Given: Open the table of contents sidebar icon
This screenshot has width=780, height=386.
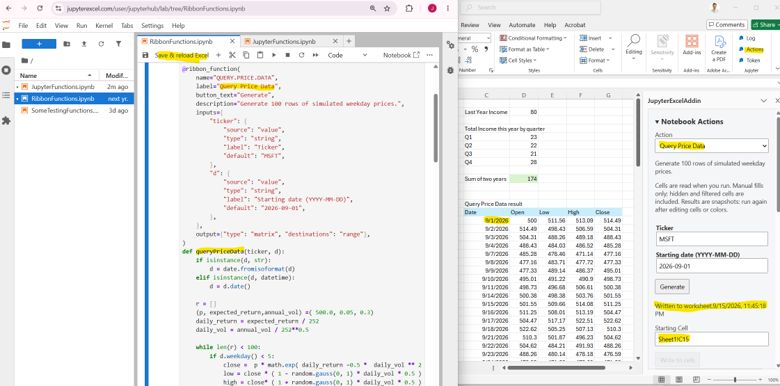Looking at the screenshot, I should (6, 95).
